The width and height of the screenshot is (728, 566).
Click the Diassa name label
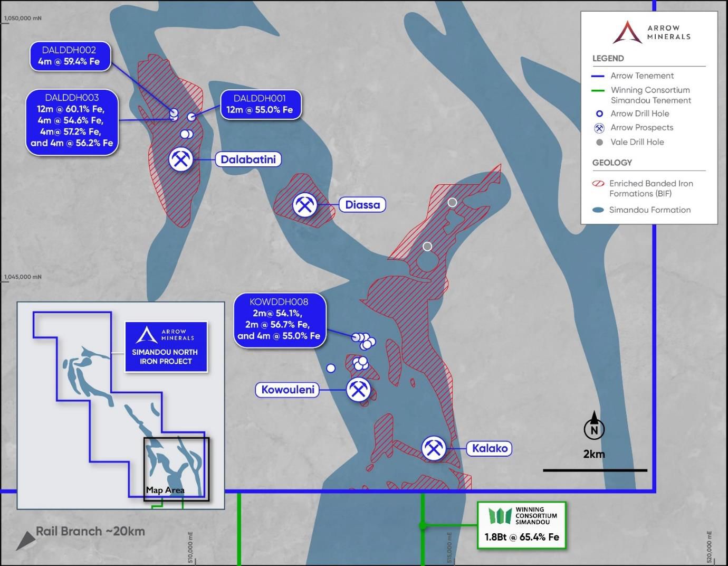coord(362,205)
